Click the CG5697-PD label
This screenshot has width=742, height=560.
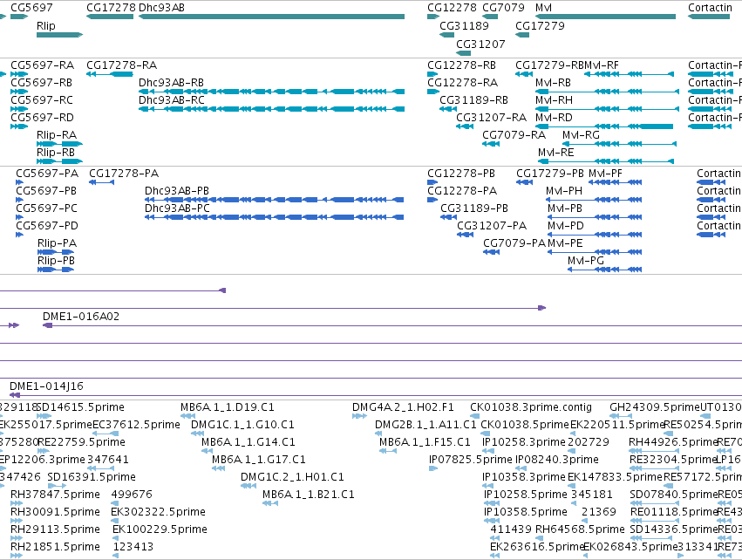tap(47, 225)
